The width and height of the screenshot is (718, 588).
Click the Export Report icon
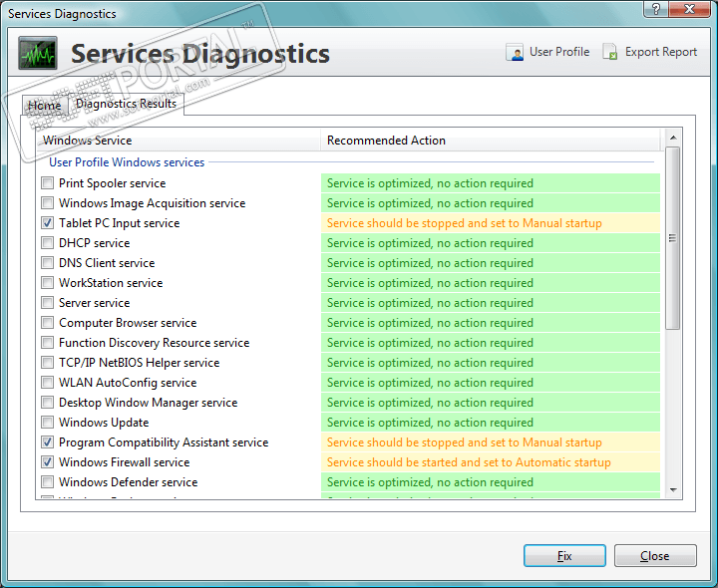click(x=610, y=53)
